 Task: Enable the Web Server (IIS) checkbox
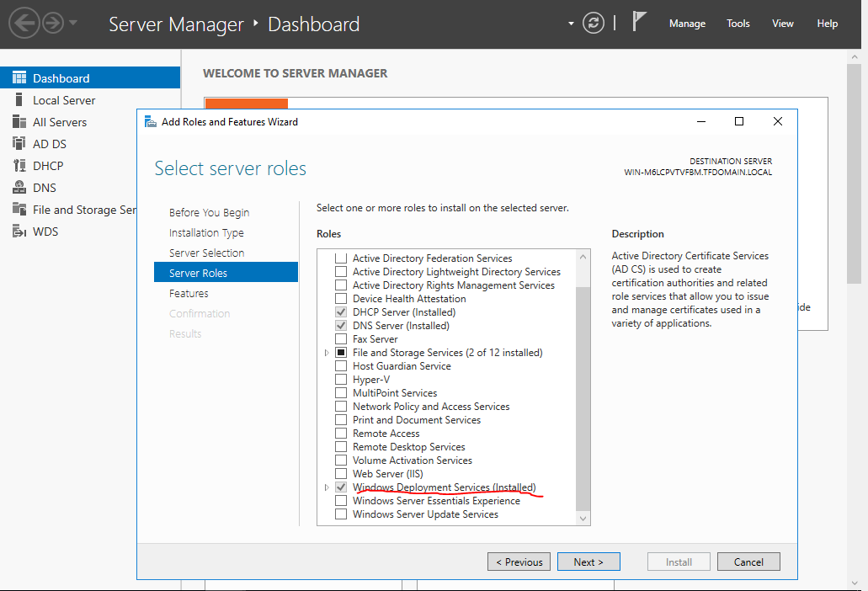click(341, 474)
